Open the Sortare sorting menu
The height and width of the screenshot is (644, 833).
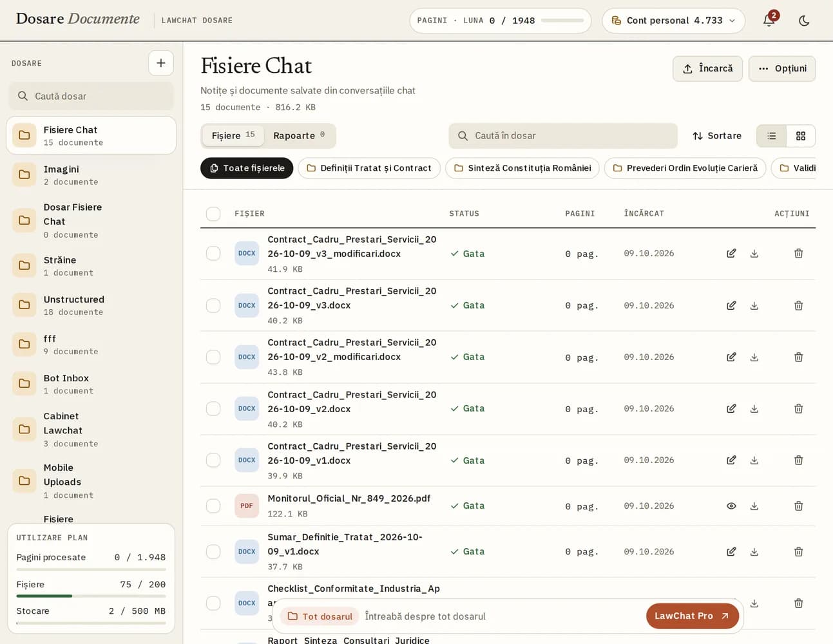tap(717, 136)
